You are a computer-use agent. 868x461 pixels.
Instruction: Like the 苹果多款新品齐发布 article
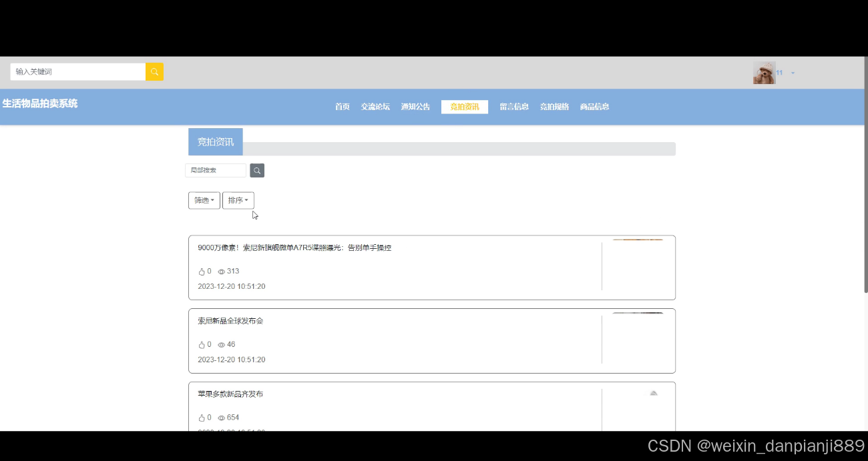pos(202,418)
